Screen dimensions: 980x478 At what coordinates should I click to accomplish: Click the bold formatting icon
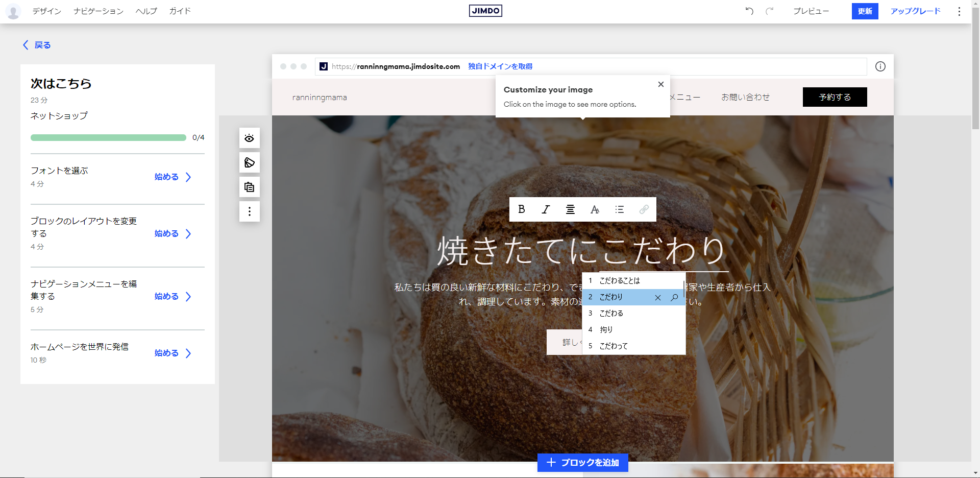point(521,209)
